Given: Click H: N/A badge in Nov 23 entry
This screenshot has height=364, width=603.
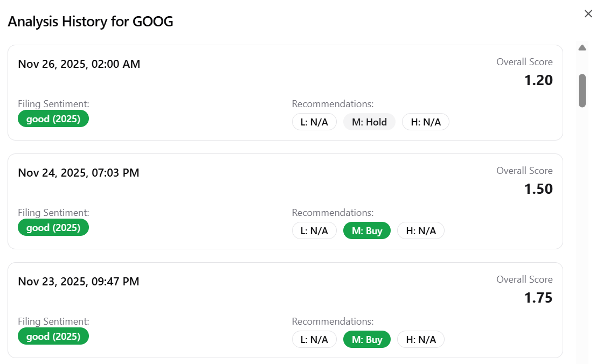Looking at the screenshot, I should [x=421, y=340].
